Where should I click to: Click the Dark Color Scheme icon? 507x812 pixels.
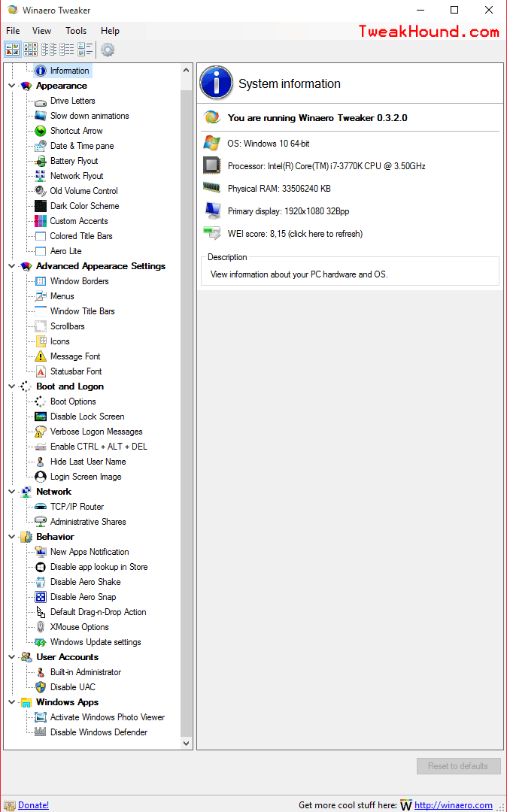[41, 206]
